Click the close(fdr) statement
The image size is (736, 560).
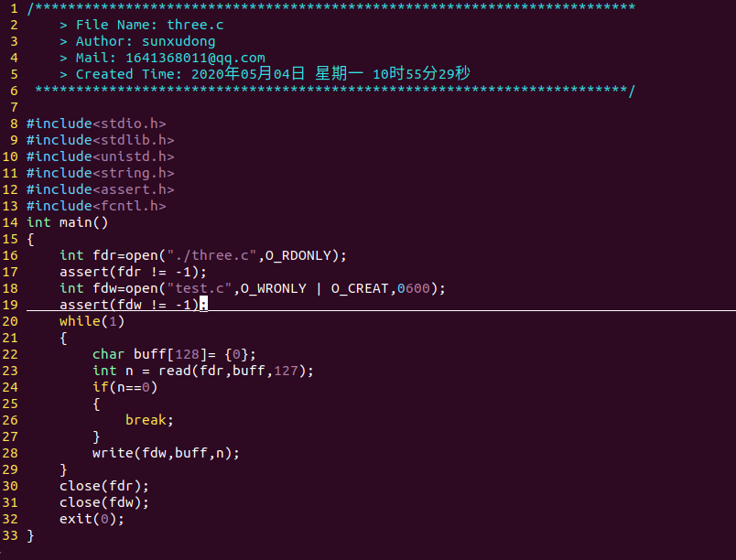[x=104, y=486]
